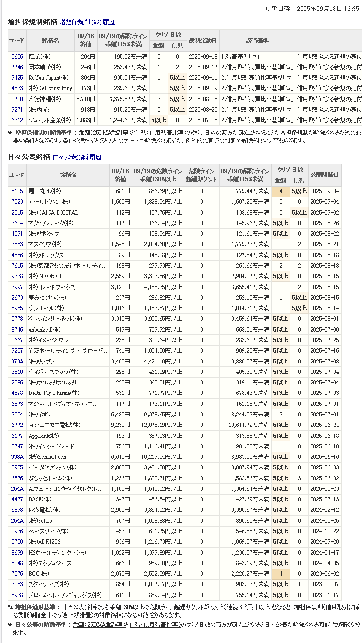Open the 増担保規制解除履歴 link
Screen dimensions: 364x643
pos(87,22)
